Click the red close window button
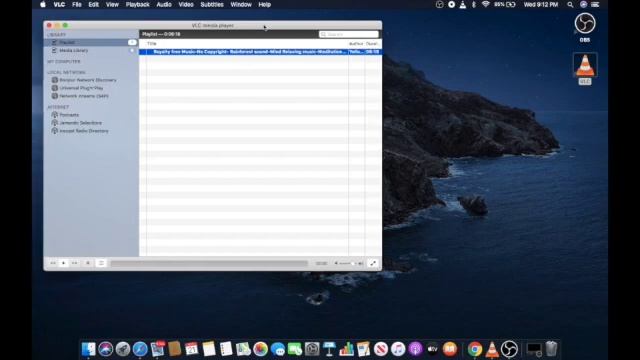The image size is (640, 360). point(49,25)
